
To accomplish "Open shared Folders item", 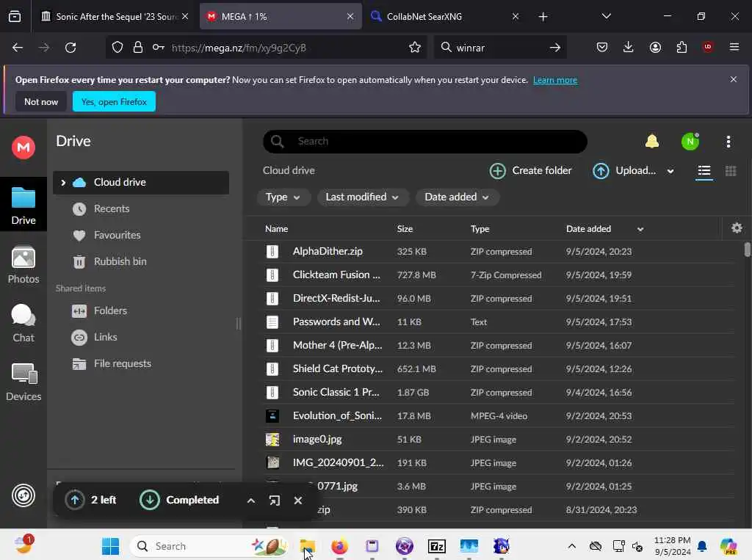I will tap(111, 310).
